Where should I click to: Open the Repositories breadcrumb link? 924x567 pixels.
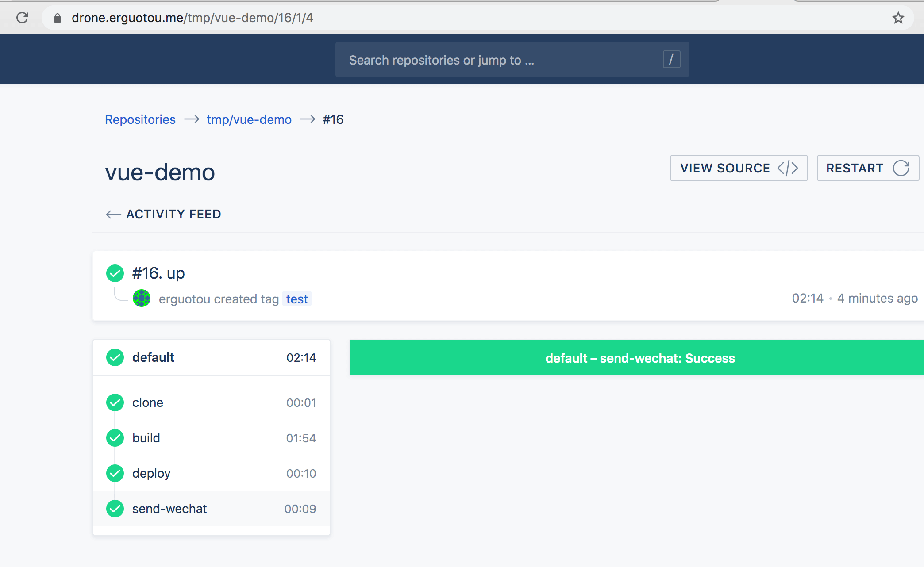[140, 119]
